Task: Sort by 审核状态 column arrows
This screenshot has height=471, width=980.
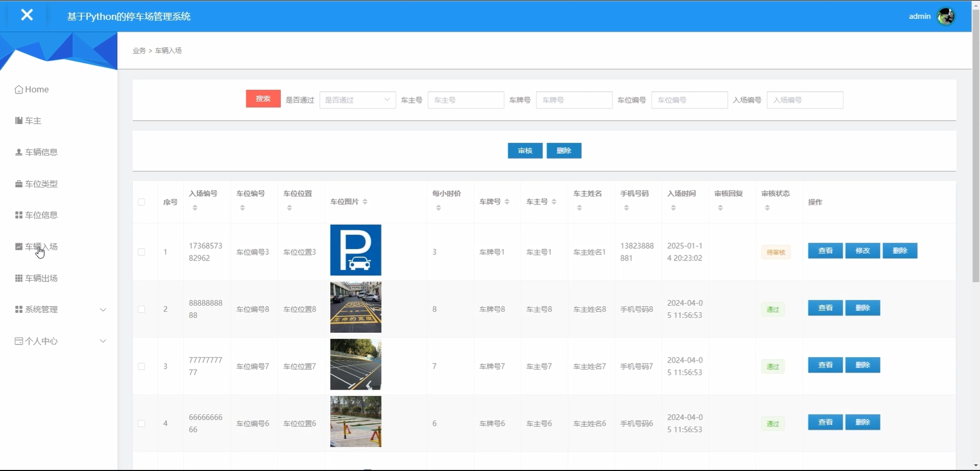Action: point(768,208)
